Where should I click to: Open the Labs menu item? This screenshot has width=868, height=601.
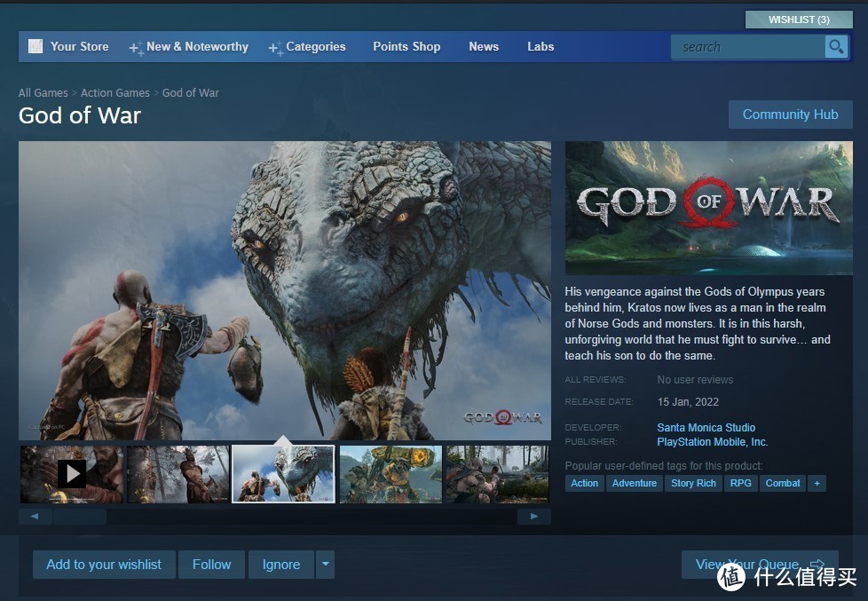coord(541,46)
